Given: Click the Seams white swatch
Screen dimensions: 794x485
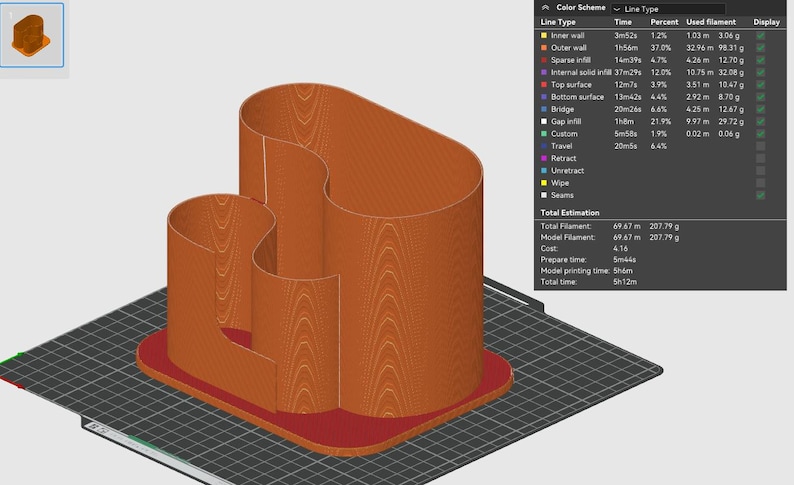Looking at the screenshot, I should pyautogui.click(x=544, y=195).
